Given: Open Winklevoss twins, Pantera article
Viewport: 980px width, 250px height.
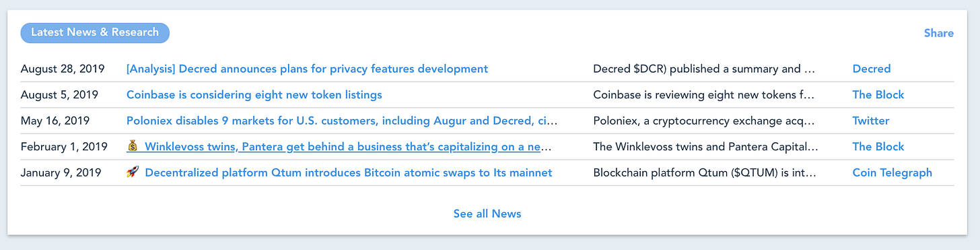Looking at the screenshot, I should 348,147.
